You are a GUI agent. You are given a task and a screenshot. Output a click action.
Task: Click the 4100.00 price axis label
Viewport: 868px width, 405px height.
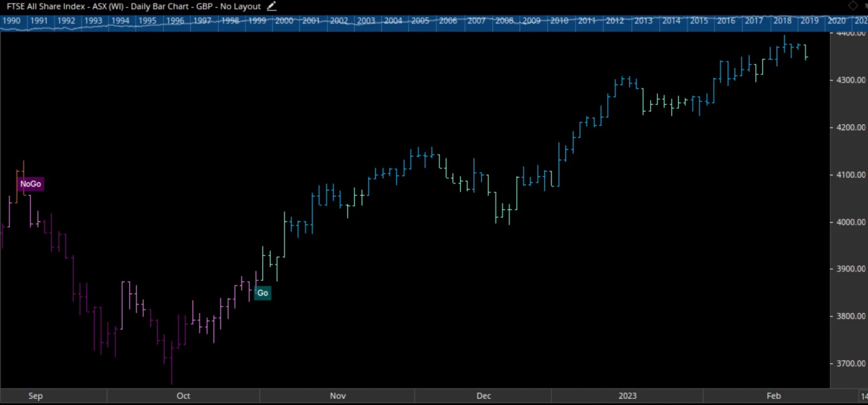coord(851,175)
